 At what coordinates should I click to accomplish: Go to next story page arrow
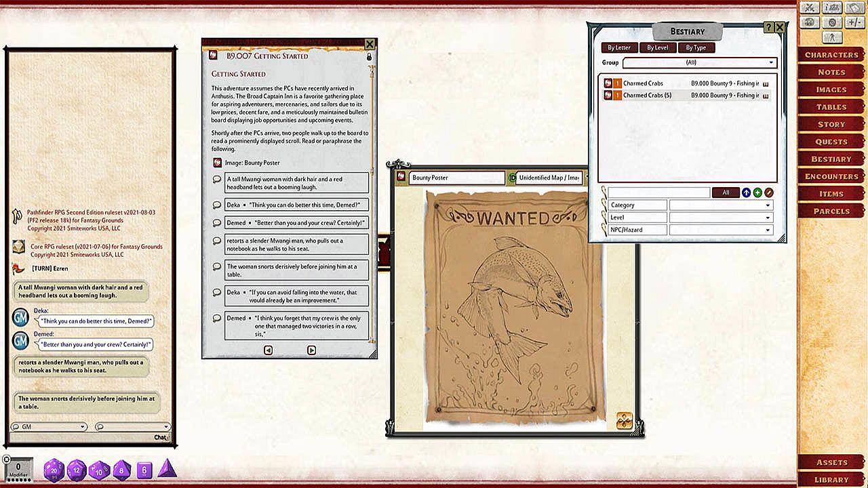311,350
